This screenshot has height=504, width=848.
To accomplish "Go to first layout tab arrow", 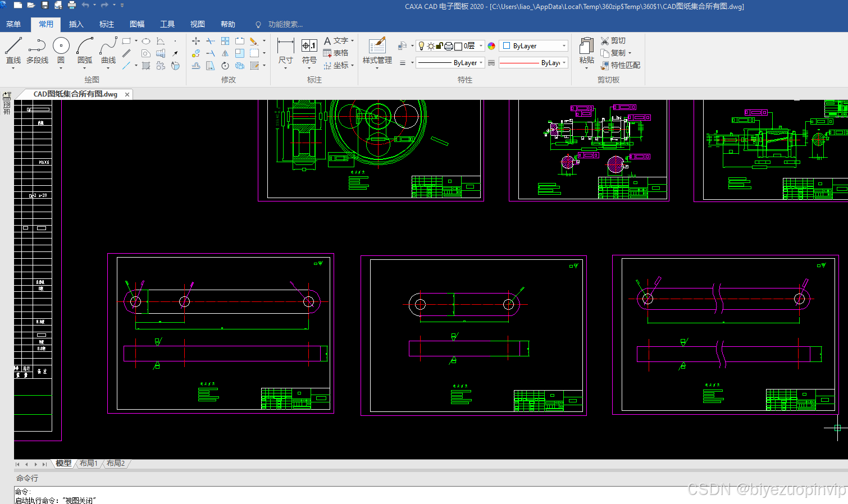I will tap(17, 464).
